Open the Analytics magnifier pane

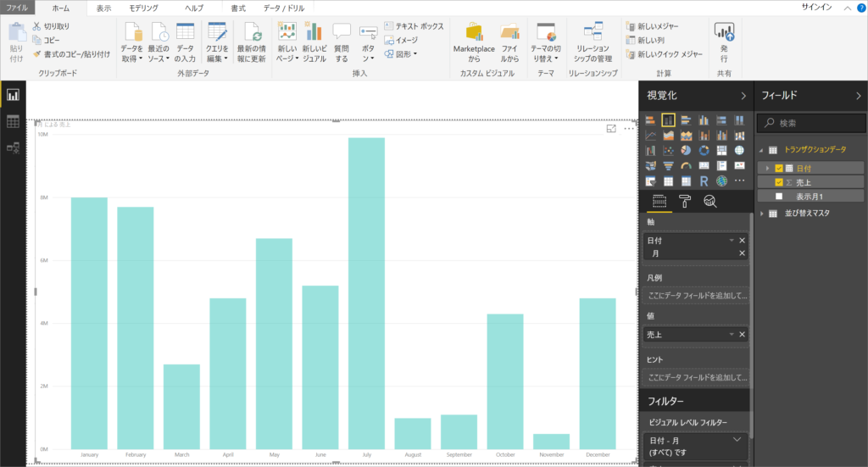[710, 202]
